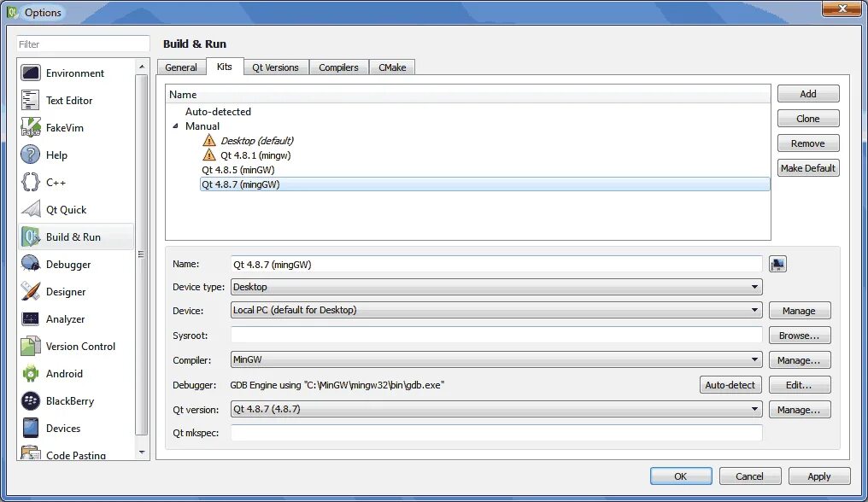Click the Add kit button

point(808,94)
